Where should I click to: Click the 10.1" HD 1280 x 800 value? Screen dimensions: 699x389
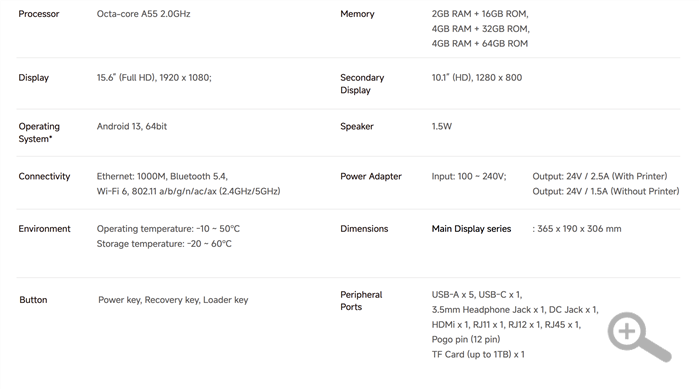pyautogui.click(x=477, y=78)
